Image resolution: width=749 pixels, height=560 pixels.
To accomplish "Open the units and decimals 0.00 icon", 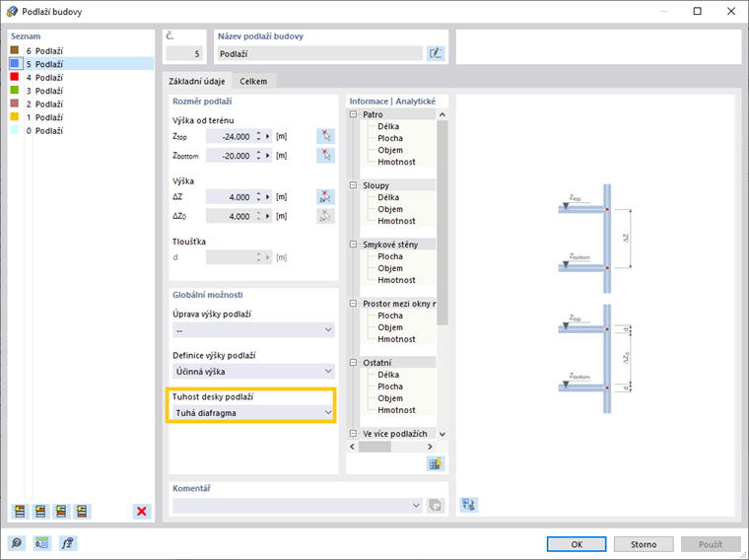I will point(42,543).
